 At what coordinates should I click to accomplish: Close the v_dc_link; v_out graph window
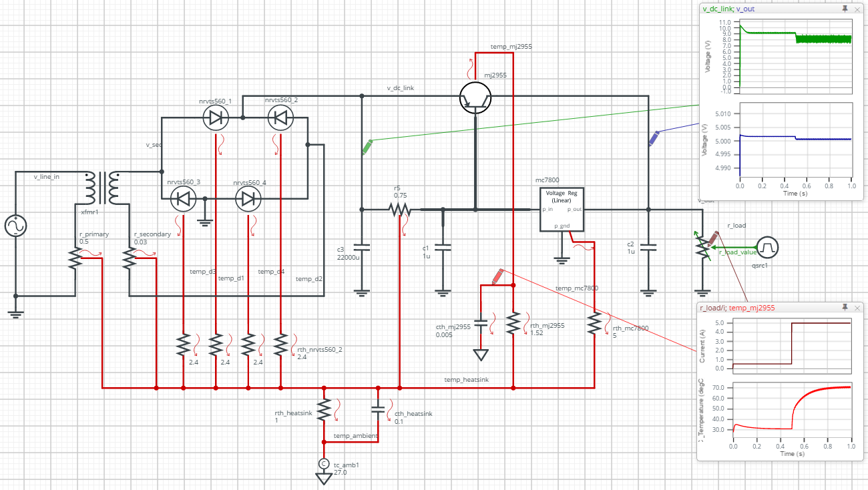click(x=857, y=9)
